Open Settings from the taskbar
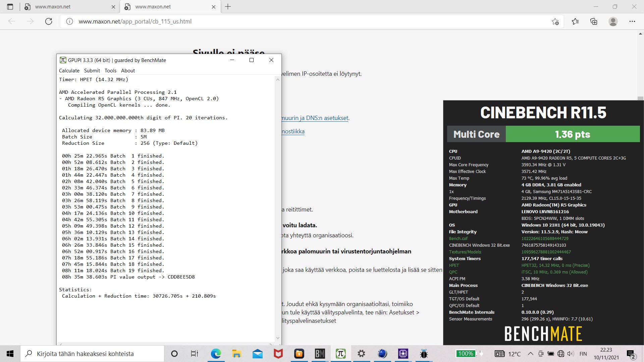Viewport: 644px width, 362px height. tap(361, 354)
